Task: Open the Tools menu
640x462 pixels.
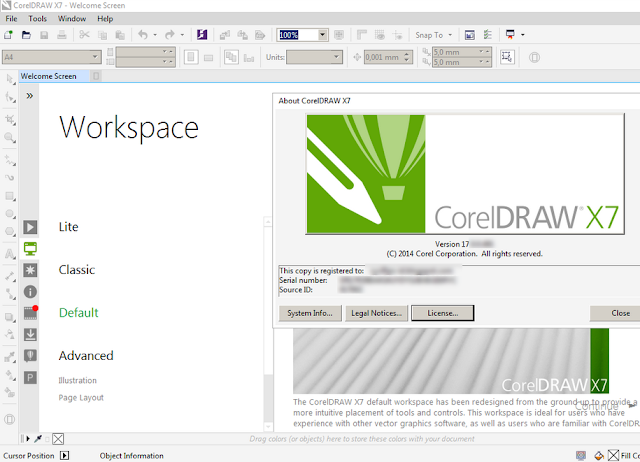Action: tap(38, 19)
